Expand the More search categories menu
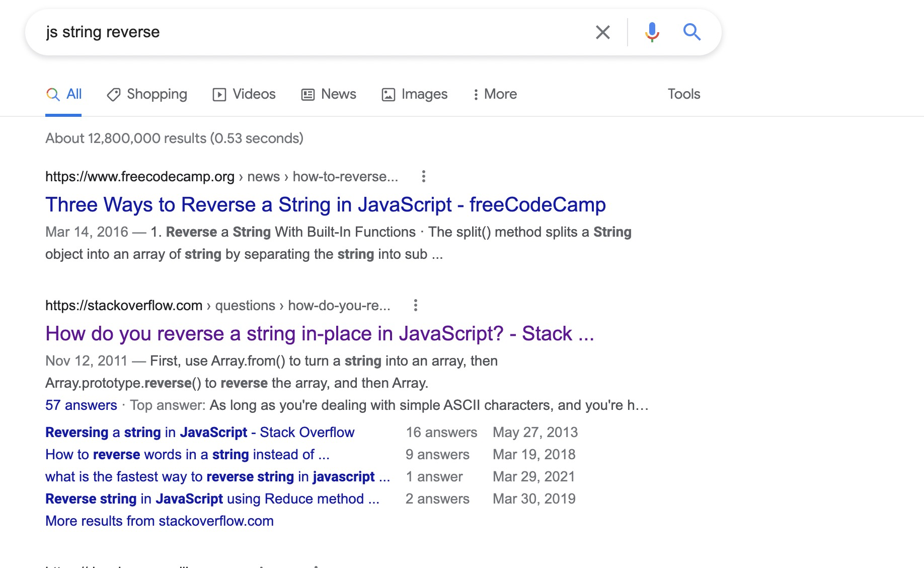The height and width of the screenshot is (568, 924). pyautogui.click(x=495, y=94)
